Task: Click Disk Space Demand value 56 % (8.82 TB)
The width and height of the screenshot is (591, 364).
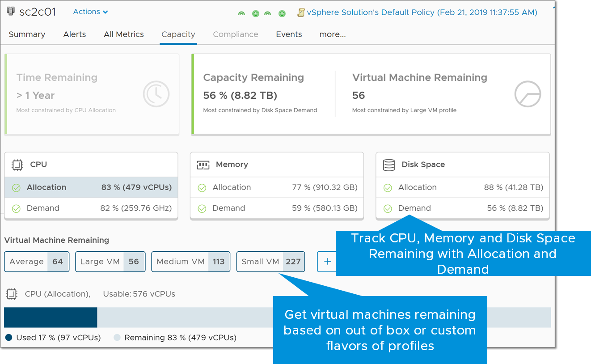Action: 515,208
